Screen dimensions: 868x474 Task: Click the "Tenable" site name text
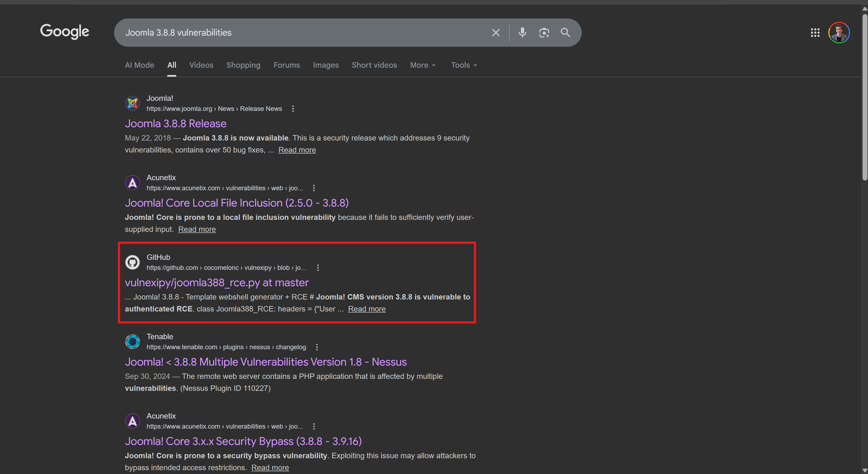point(160,337)
